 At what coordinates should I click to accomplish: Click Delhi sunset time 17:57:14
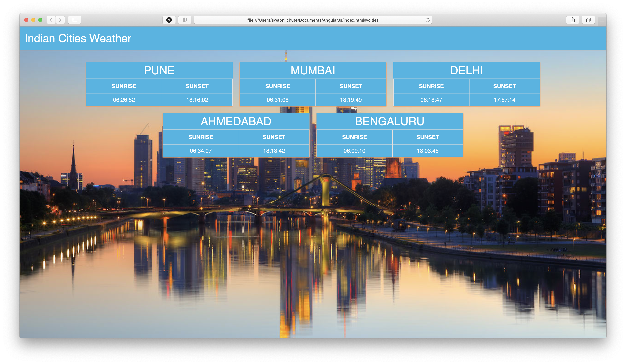(504, 100)
